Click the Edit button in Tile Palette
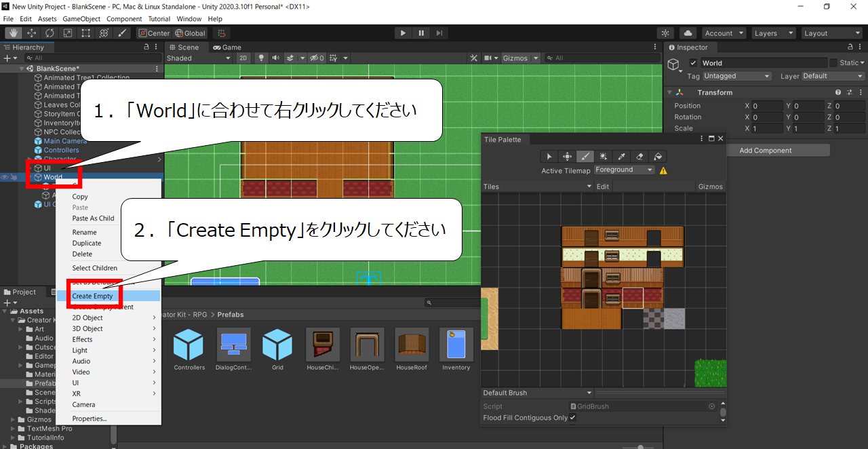This screenshot has height=449, width=868. tap(603, 187)
